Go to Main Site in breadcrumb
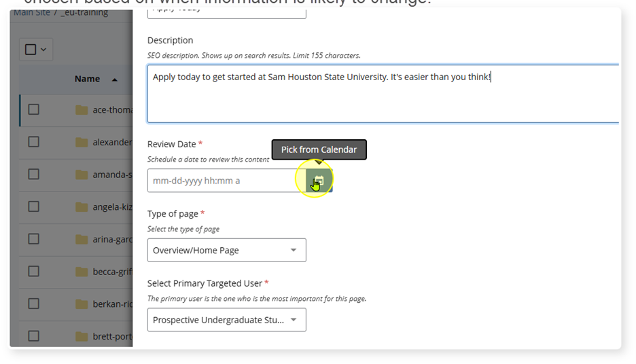Viewport: 636px width, 364px height. 31,12
